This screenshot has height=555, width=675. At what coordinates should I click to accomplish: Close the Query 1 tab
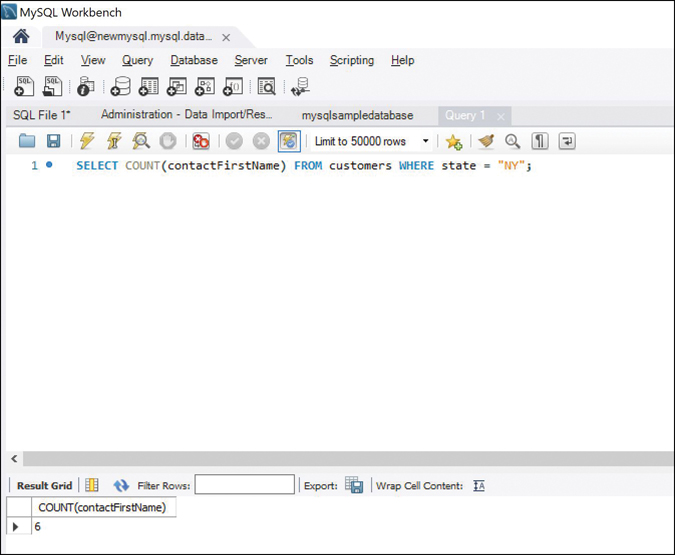click(501, 117)
